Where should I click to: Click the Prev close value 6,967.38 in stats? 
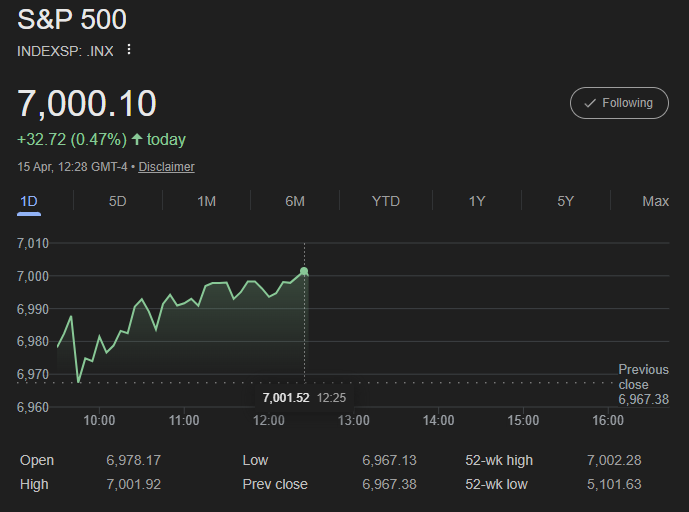389,484
